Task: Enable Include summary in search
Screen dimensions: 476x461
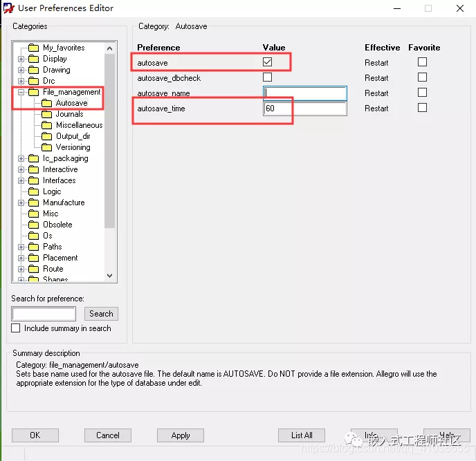Action: (x=15, y=328)
